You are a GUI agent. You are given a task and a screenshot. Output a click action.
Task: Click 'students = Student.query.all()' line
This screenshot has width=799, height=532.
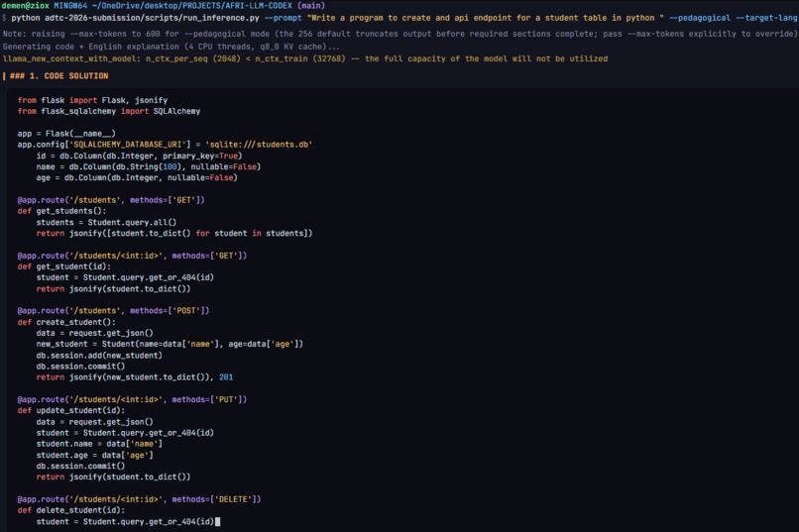pos(106,222)
